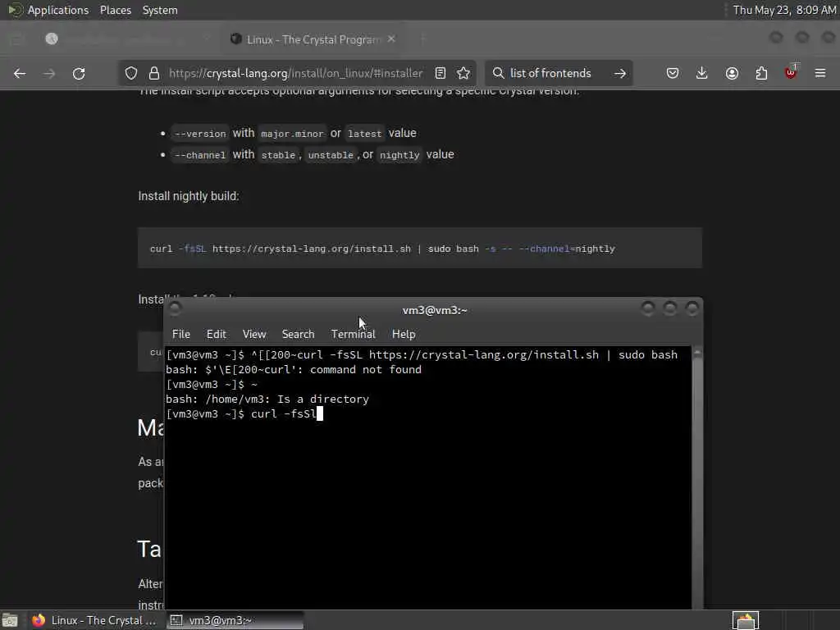Click terminal line 'Is a directory'
The width and height of the screenshot is (840, 630).
click(x=267, y=399)
